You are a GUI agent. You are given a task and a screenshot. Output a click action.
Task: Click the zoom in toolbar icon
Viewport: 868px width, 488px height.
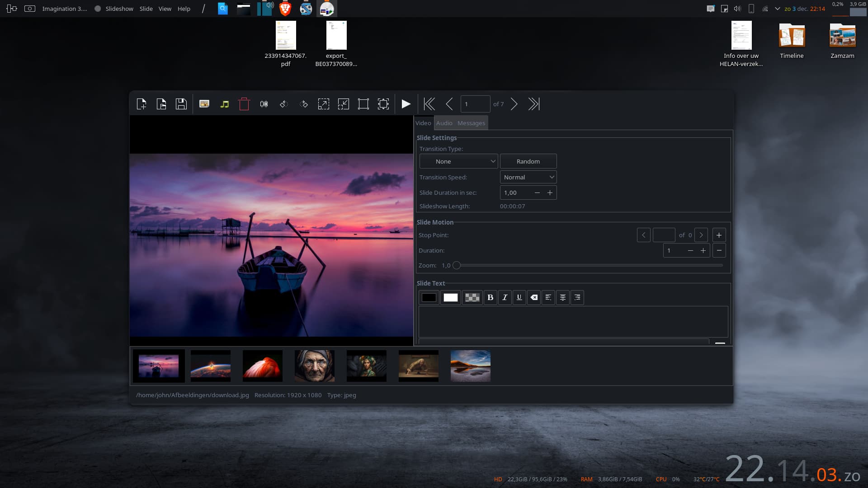pyautogui.click(x=324, y=104)
